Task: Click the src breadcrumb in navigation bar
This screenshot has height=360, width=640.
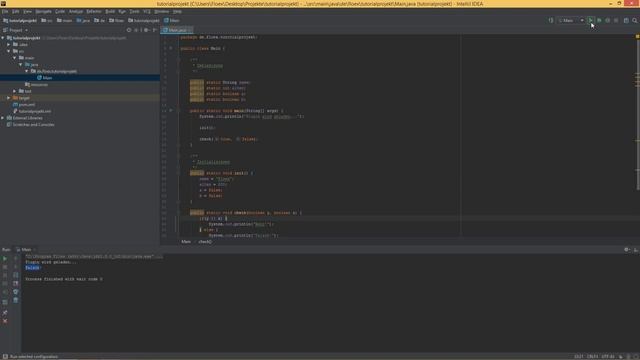Action: [x=47, y=20]
